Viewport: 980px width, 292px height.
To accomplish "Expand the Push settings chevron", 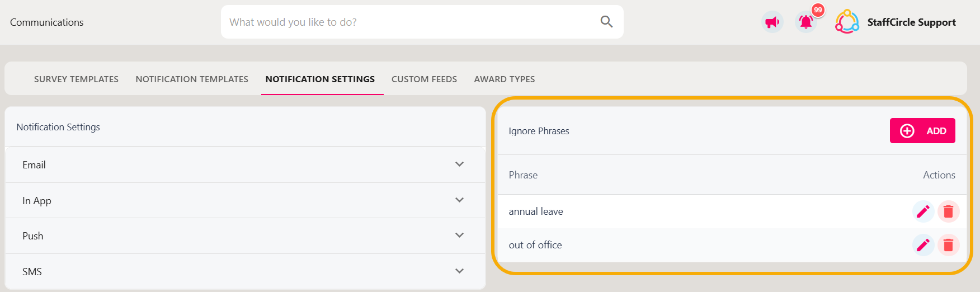I will (x=459, y=236).
